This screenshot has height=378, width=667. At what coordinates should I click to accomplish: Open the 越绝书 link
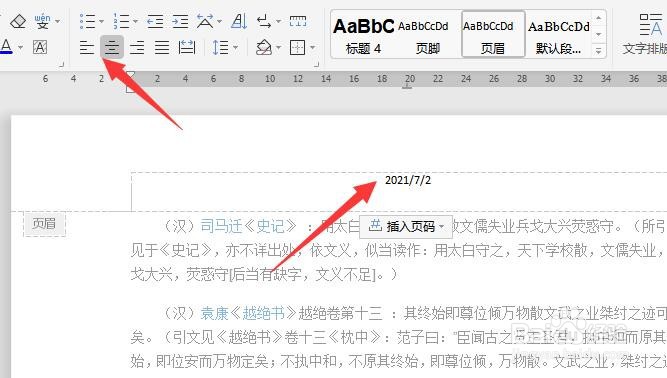(263, 313)
